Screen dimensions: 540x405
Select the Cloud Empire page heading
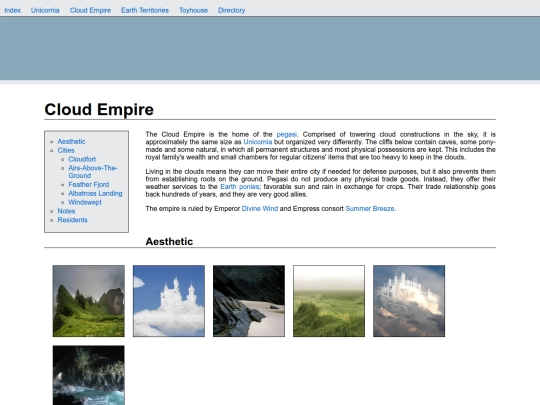pos(99,110)
